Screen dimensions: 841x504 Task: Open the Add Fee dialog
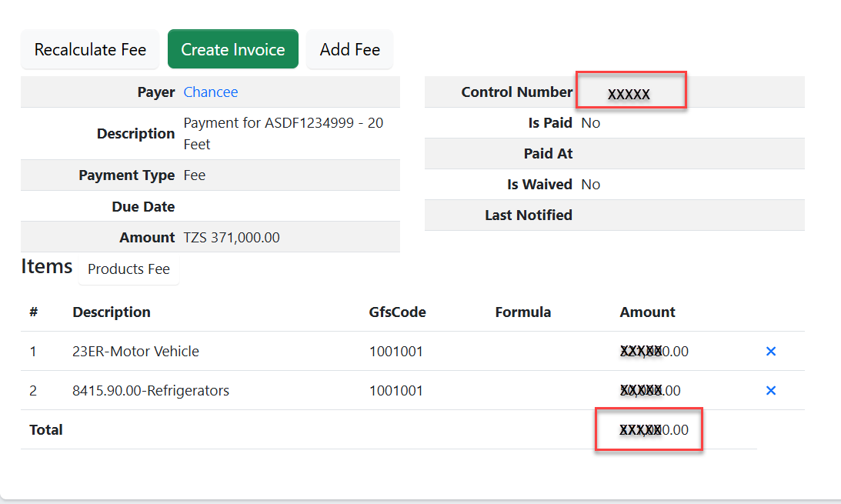click(x=350, y=50)
